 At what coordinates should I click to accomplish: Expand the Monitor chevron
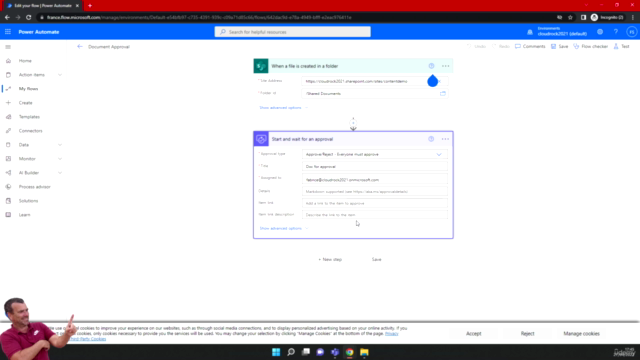pyautogui.click(x=60, y=159)
